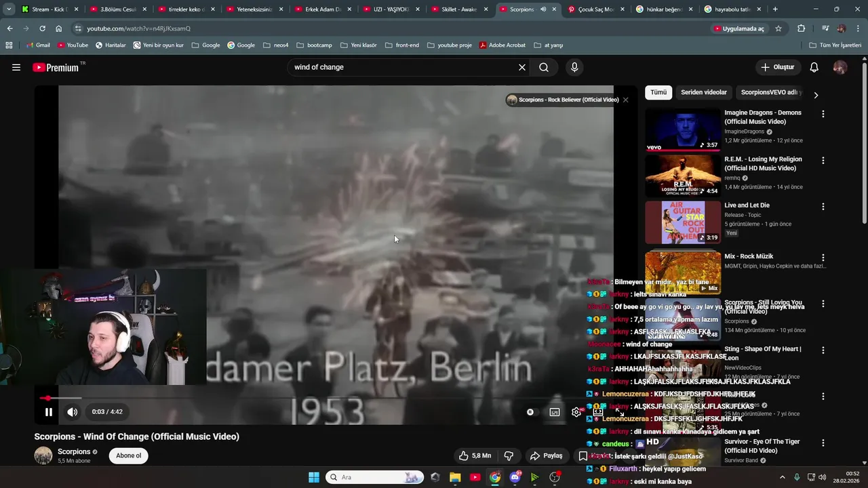Open the R.E.M. - Losing My Religion video title

[763, 163]
